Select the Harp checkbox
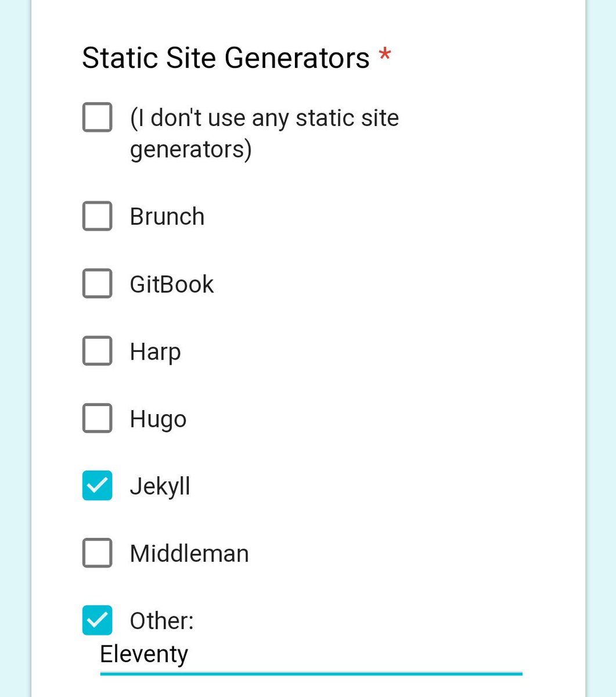Viewport: 616px width, 697px height. 97,351
